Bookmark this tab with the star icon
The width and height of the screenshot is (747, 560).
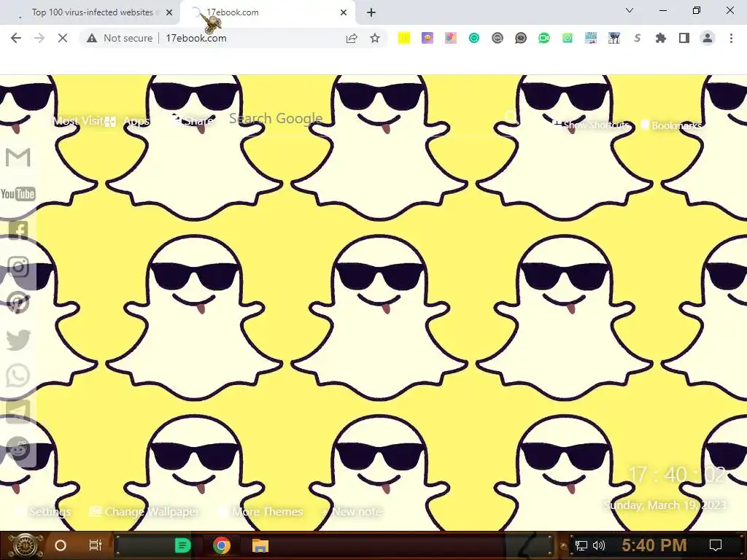(375, 38)
